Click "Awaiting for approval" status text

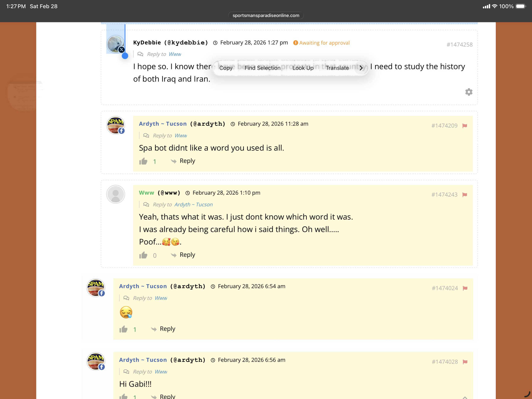click(x=324, y=43)
